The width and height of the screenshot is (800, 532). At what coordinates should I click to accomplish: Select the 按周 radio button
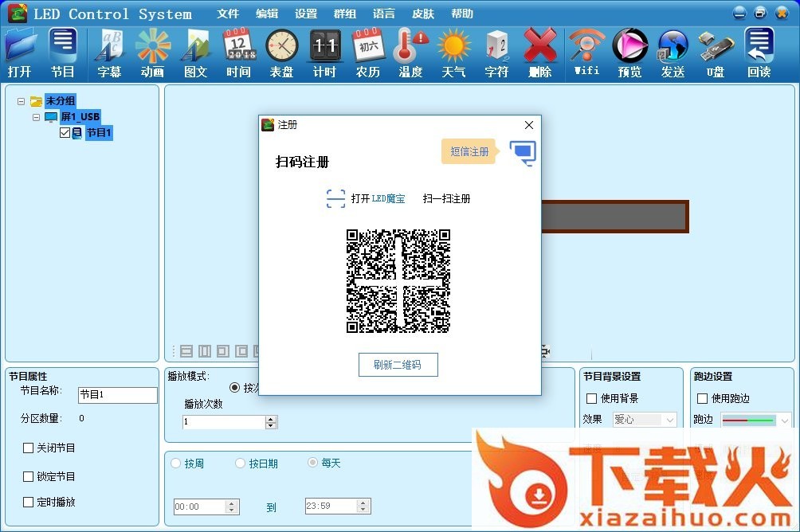[175, 464]
